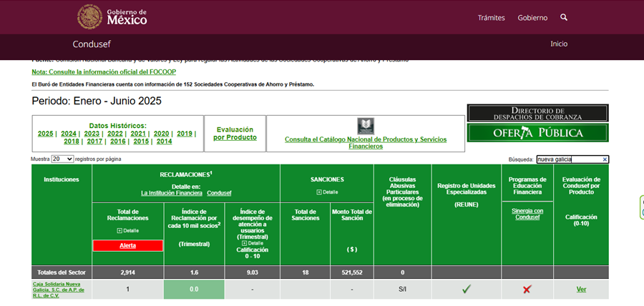Open Trámites menu in top bar
644x306 pixels.
point(491,18)
